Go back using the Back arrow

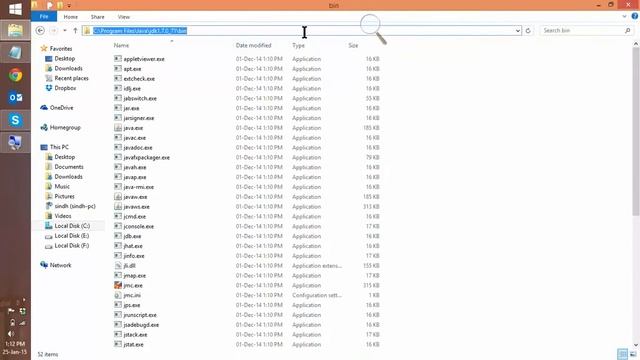40,31
